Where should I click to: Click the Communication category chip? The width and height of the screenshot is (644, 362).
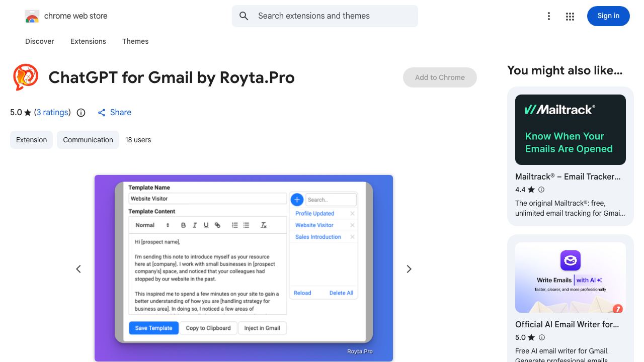pos(88,140)
